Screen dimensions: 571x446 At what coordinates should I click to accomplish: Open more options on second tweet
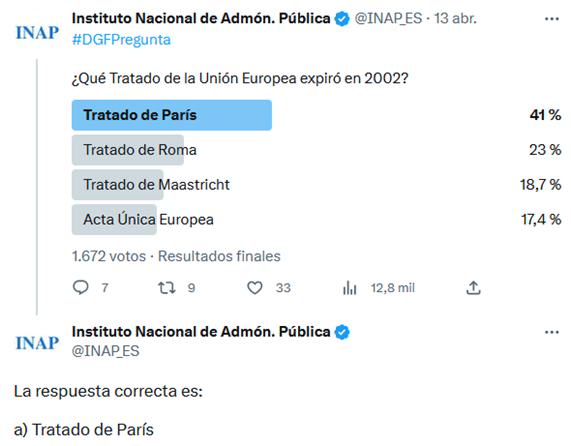[552, 332]
